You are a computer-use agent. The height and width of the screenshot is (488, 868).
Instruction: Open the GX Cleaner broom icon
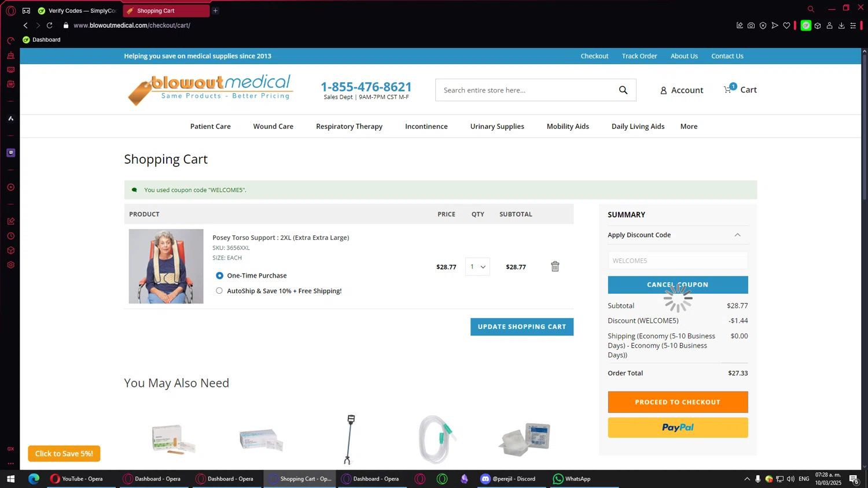tap(10, 56)
